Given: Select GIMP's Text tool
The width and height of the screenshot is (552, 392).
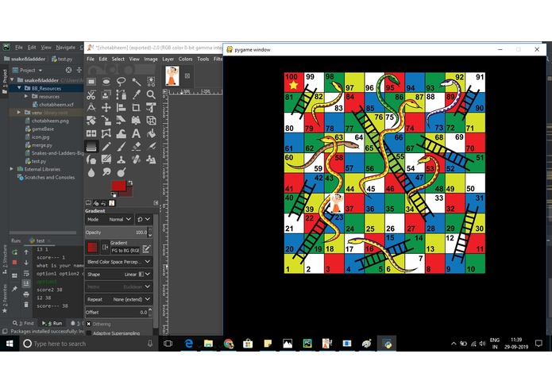Looking at the screenshot, I should point(137,133).
